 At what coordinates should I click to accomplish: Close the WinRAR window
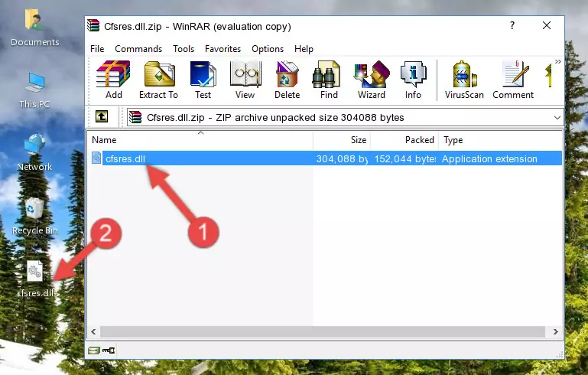point(547,25)
